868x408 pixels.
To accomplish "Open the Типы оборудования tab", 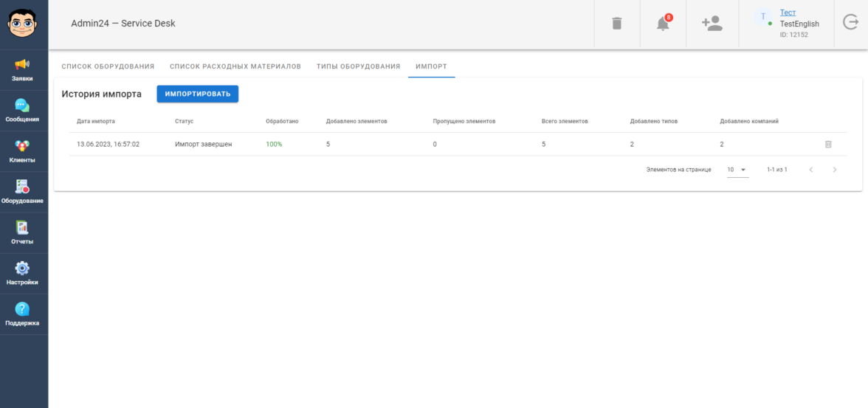I will click(358, 66).
